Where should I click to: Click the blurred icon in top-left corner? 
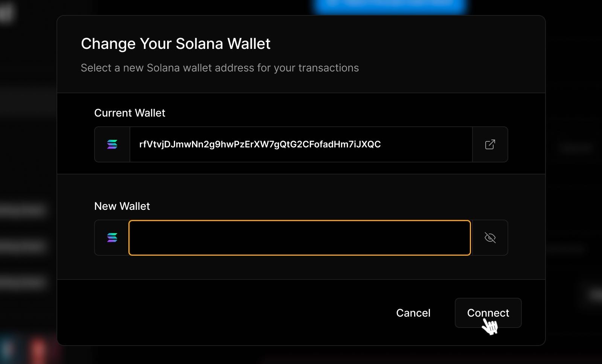click(x=6, y=14)
